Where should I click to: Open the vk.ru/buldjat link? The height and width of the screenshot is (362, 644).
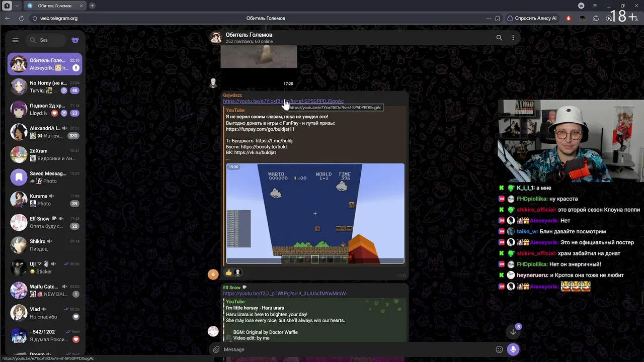(255, 153)
